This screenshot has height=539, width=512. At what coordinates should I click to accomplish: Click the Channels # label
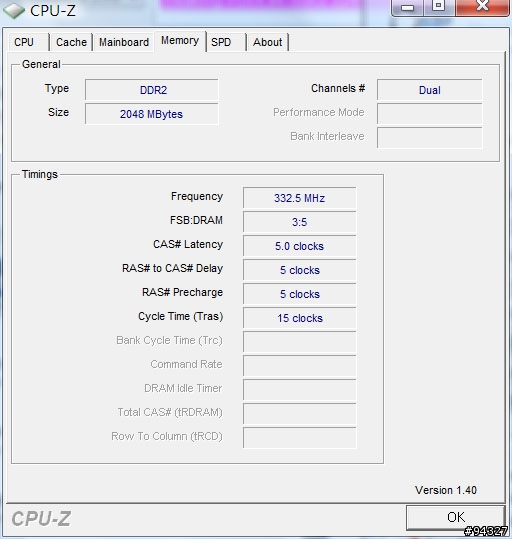coord(338,88)
